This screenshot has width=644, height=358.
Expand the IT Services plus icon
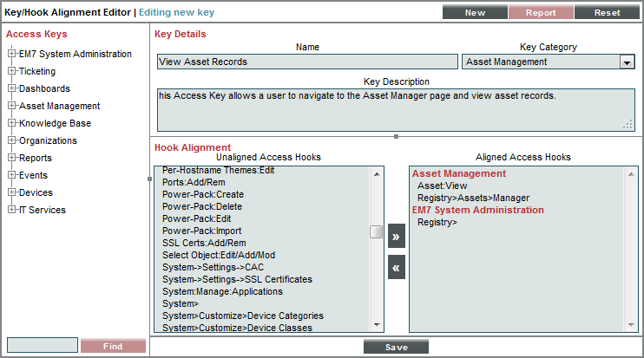(x=12, y=209)
